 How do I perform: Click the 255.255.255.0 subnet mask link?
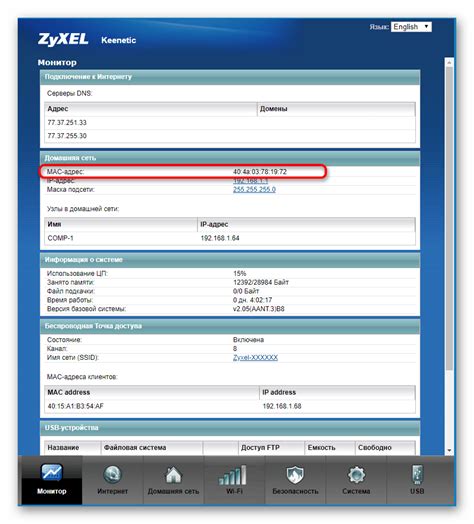(254, 189)
